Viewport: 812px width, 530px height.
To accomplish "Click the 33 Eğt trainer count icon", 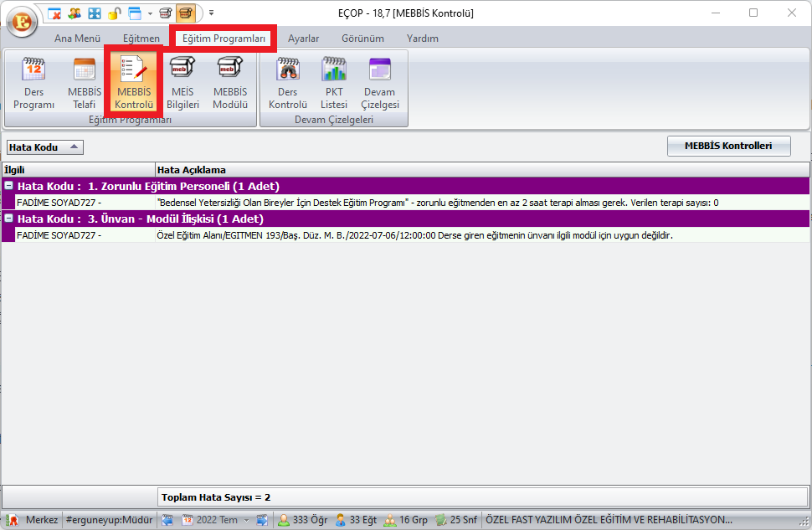I will [x=340, y=520].
